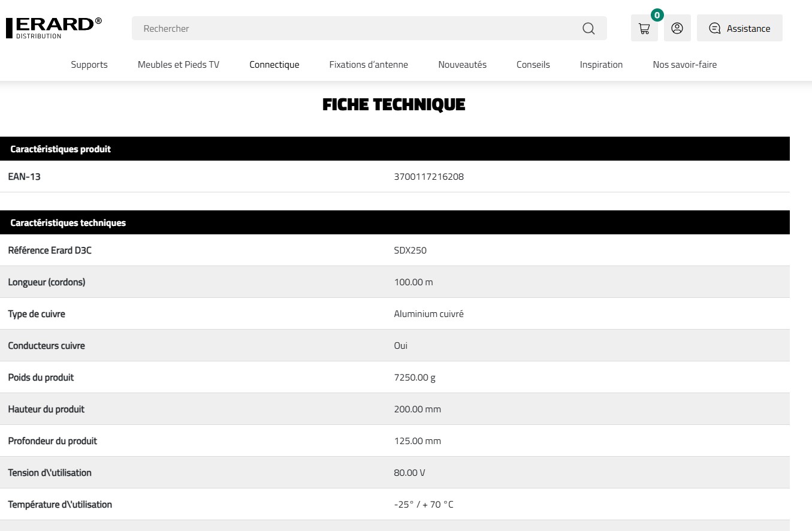Click the SDX250 reference value

tap(410, 251)
